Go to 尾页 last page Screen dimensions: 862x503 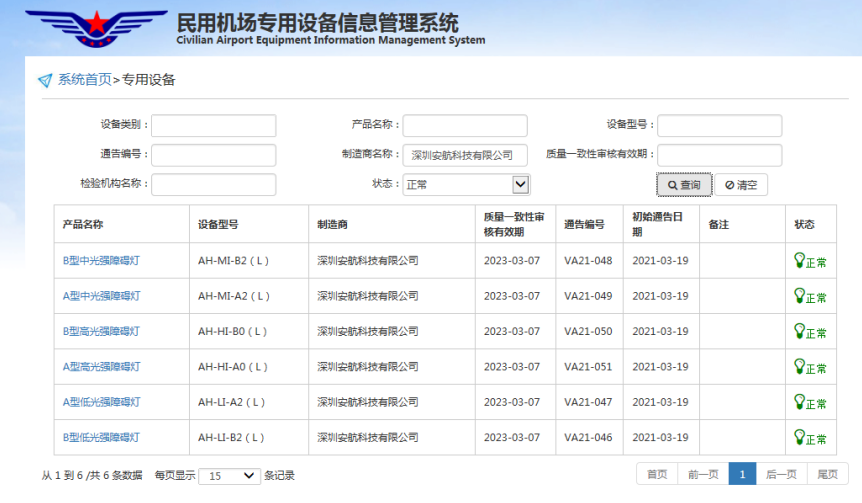coord(827,475)
